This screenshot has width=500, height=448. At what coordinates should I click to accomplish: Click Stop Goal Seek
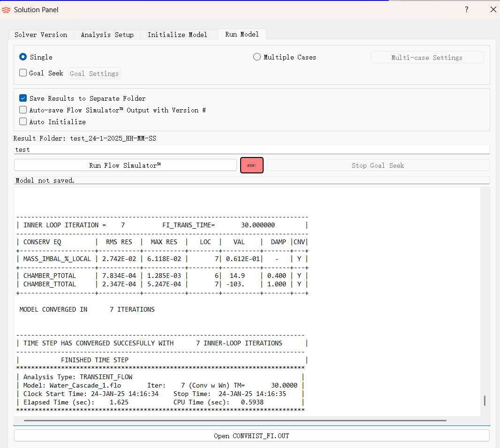pos(378,165)
